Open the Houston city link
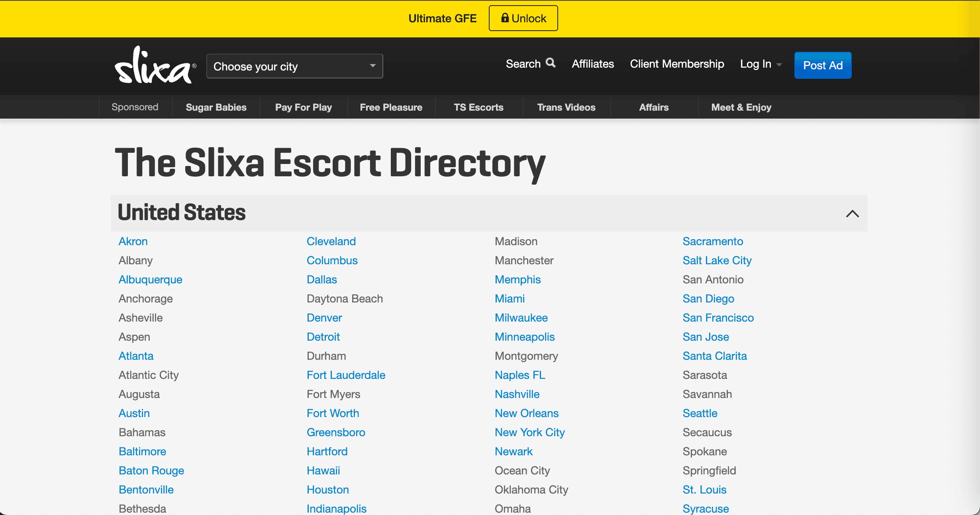The width and height of the screenshot is (980, 515). [328, 490]
